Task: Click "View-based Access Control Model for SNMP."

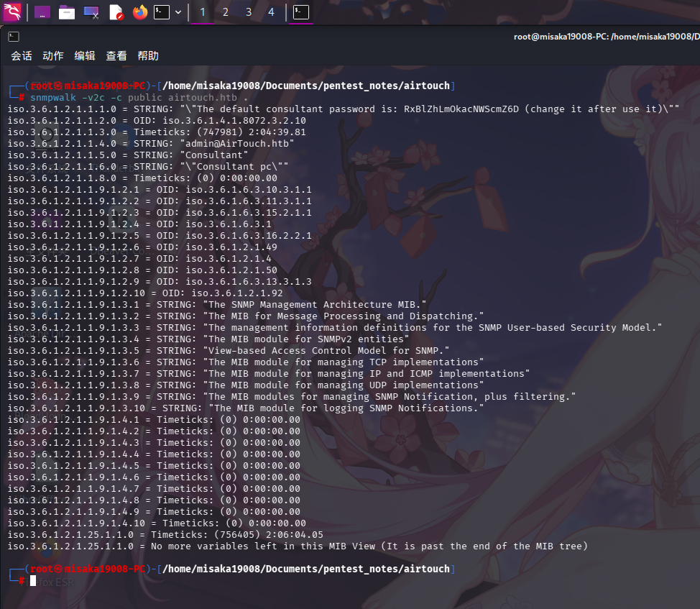Action: pyautogui.click(x=326, y=350)
